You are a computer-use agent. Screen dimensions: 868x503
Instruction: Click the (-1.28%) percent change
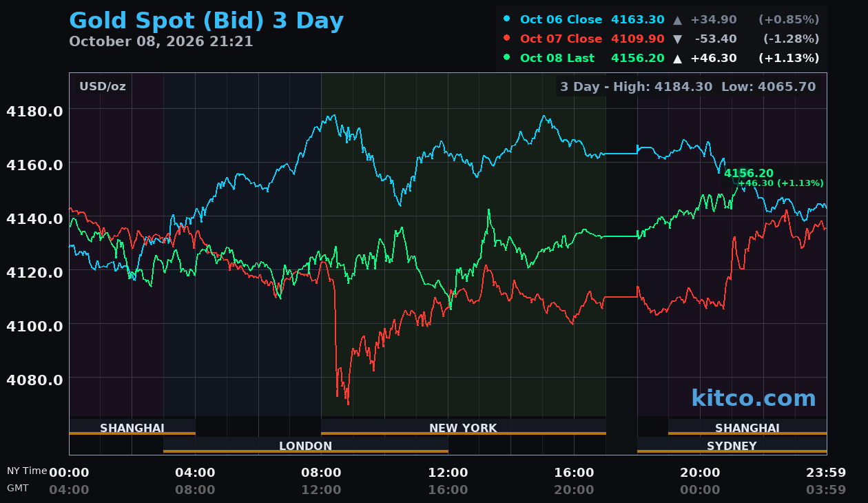(x=791, y=39)
